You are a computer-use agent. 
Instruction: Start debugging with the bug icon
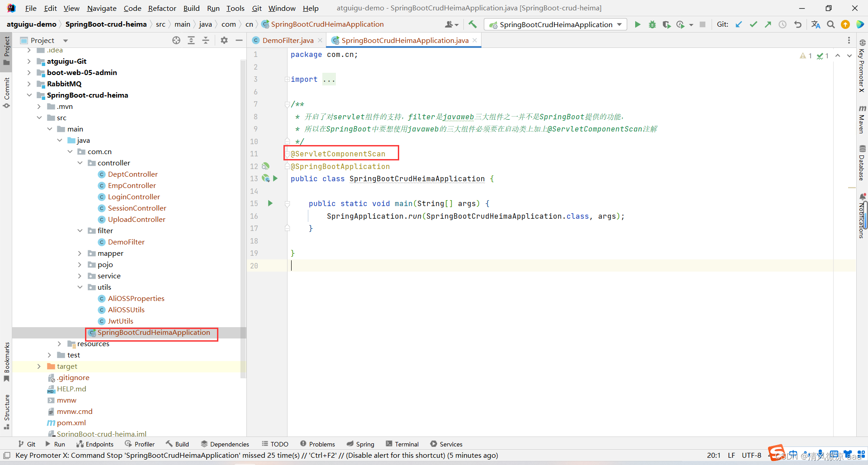click(652, 24)
